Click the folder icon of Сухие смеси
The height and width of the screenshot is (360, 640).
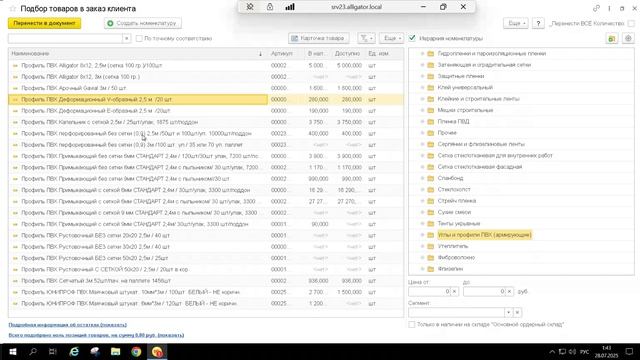[x=431, y=212]
